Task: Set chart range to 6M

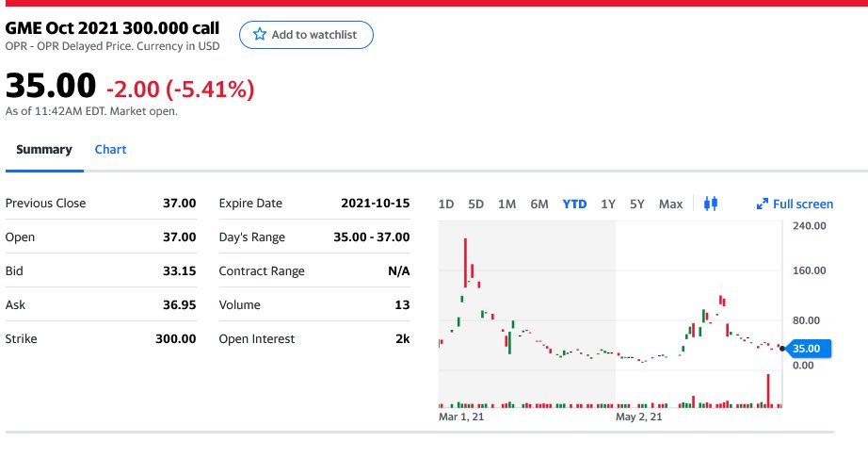Action: click(539, 204)
